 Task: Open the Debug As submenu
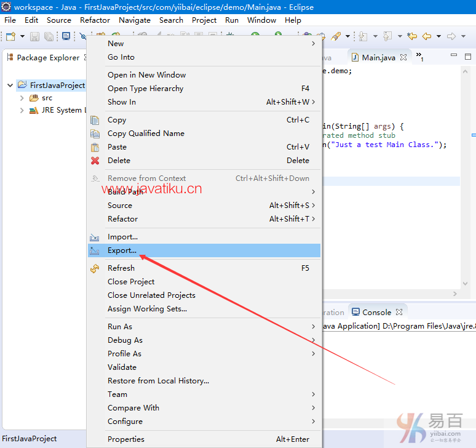[204, 340]
